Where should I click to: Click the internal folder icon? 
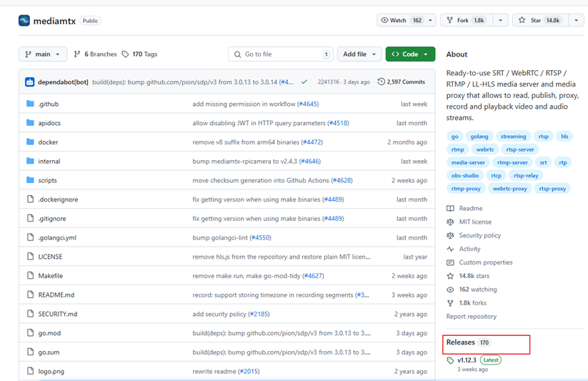[x=31, y=161]
